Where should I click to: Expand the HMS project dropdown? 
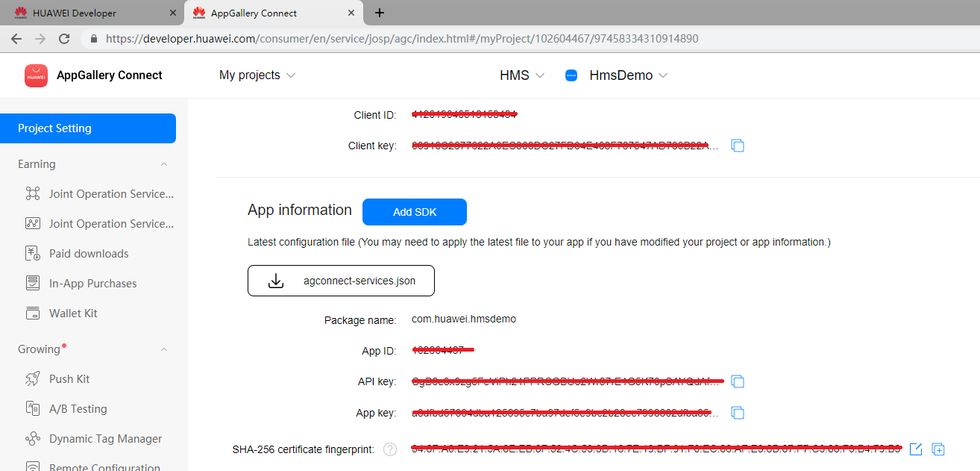coord(521,75)
